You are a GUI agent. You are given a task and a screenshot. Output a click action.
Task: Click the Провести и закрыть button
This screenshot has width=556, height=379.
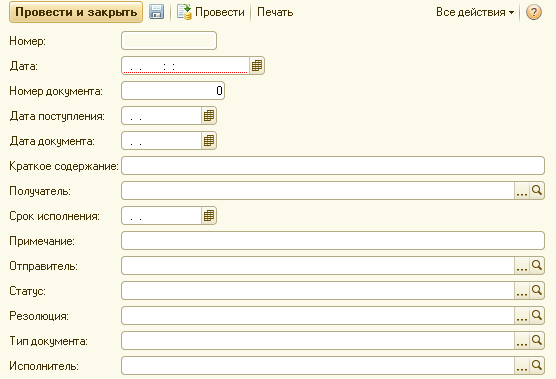76,12
